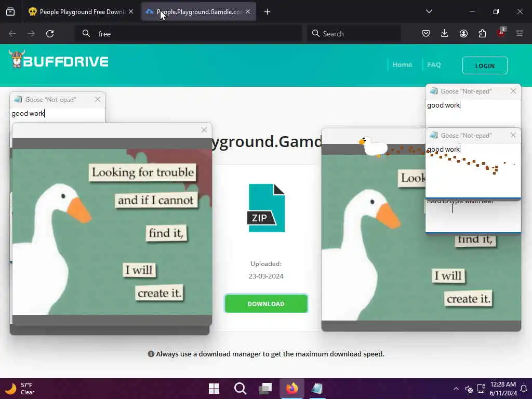Open the muted volume tray icon
Viewport: 532px width, 399px height.
[x=469, y=389]
